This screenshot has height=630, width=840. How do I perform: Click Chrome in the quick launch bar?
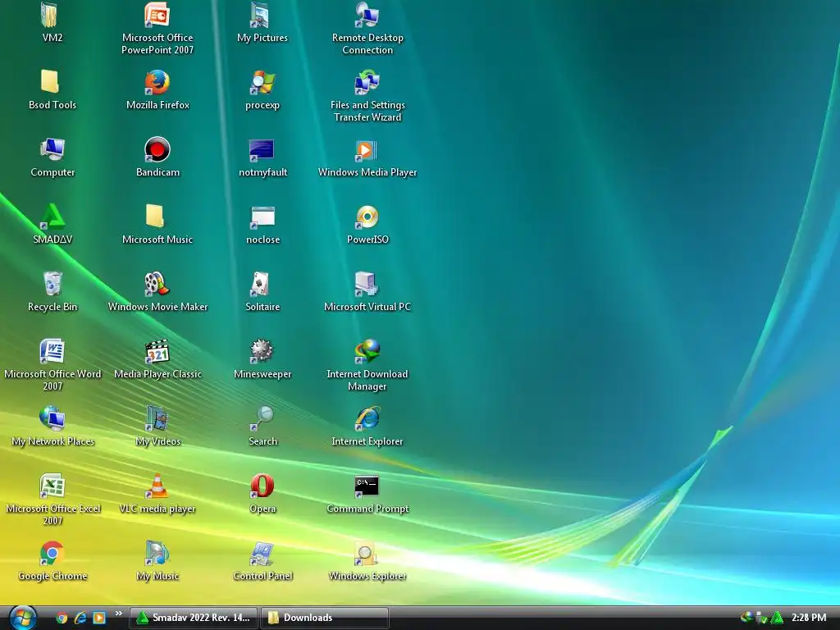click(62, 618)
